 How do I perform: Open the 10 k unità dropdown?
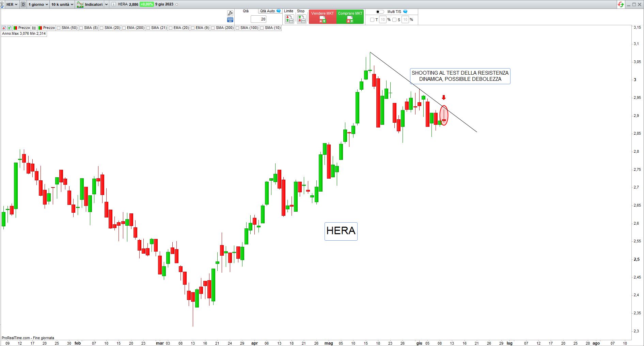[62, 4]
